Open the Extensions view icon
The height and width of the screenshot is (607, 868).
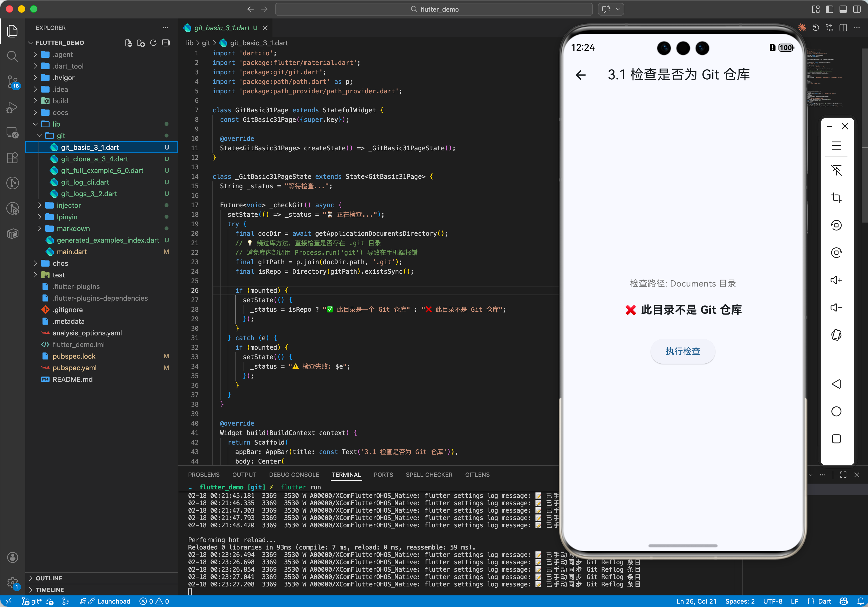click(12, 158)
